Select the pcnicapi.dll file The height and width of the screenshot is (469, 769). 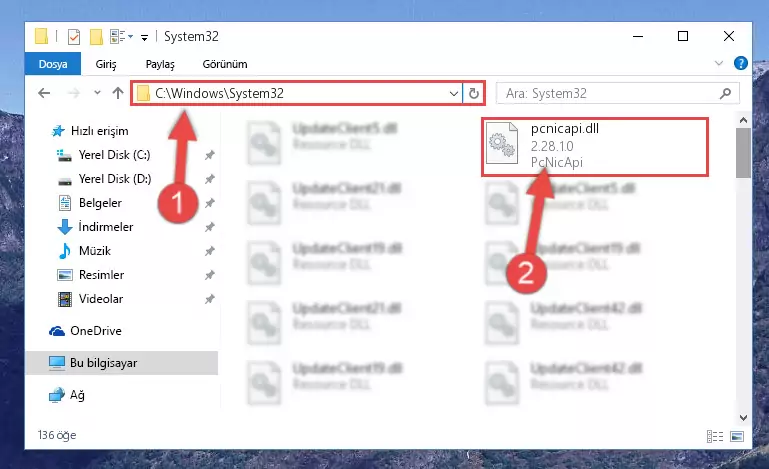pyautogui.click(x=595, y=147)
